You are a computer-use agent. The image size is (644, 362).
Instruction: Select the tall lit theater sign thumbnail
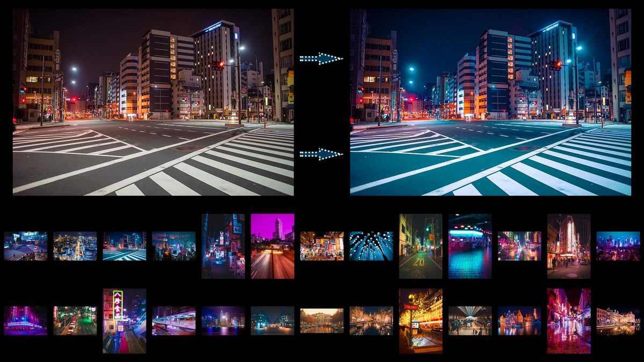[569, 246]
